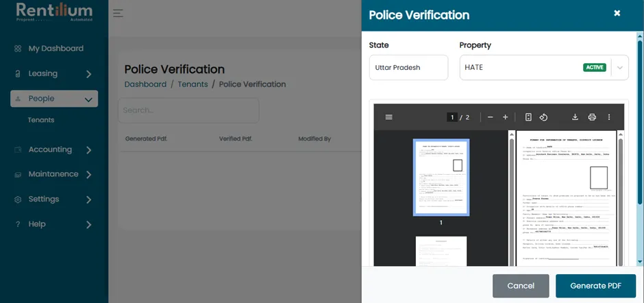Click the My Dashboard grid icon

[x=18, y=49]
